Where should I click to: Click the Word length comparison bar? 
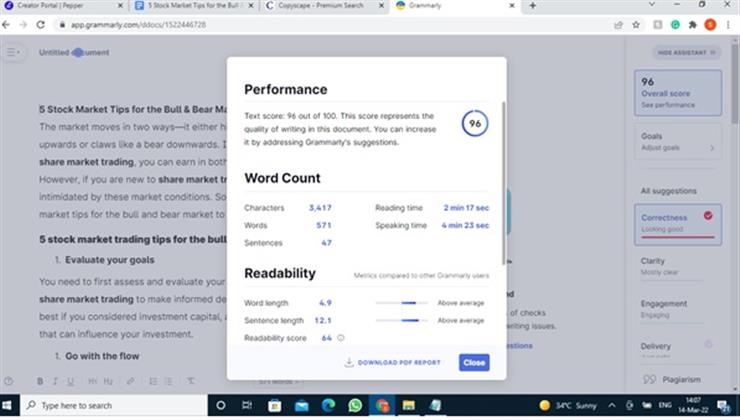coord(400,302)
